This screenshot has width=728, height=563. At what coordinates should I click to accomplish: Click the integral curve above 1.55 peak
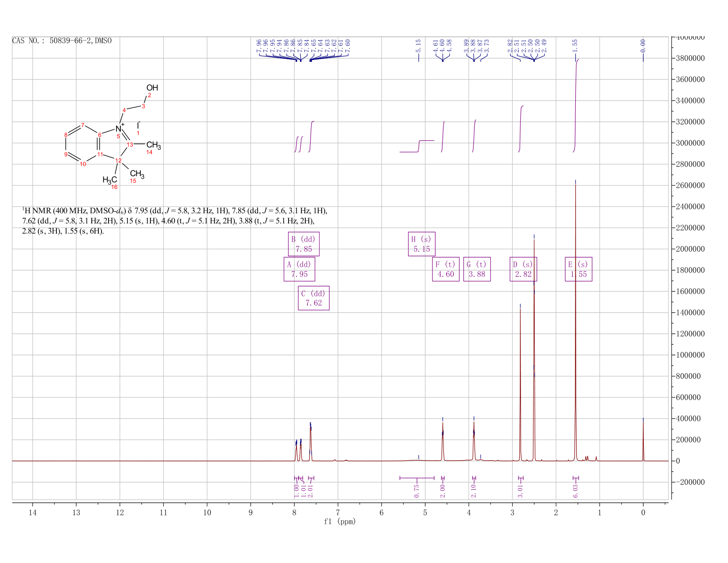[x=576, y=106]
